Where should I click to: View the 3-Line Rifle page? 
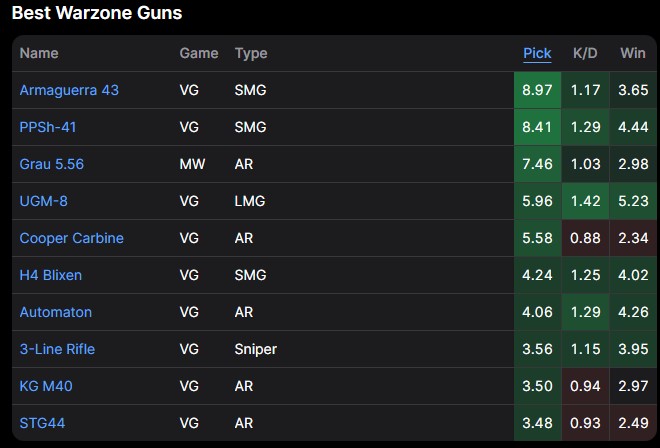(x=57, y=349)
